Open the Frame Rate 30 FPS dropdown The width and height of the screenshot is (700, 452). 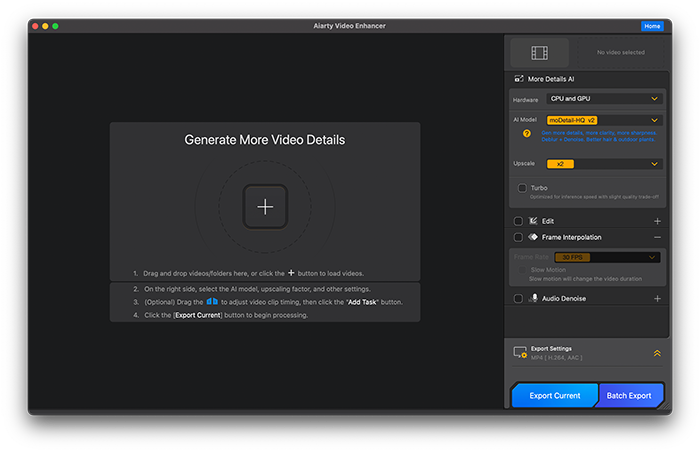[x=607, y=257]
